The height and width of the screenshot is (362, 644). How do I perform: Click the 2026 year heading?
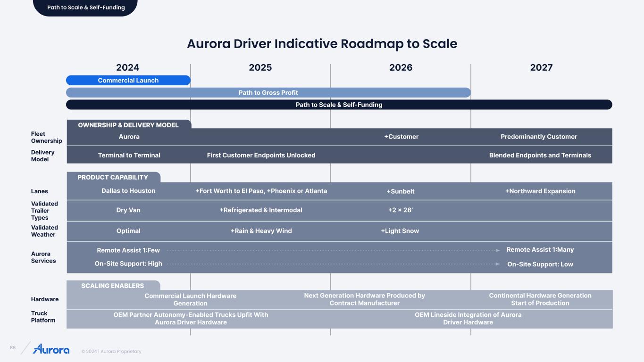pyautogui.click(x=401, y=67)
